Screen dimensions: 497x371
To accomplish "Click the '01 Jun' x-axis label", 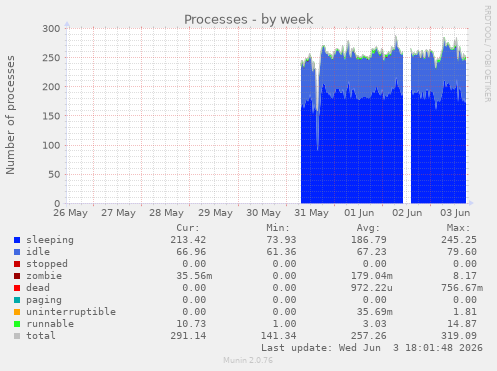I will tap(359, 213).
